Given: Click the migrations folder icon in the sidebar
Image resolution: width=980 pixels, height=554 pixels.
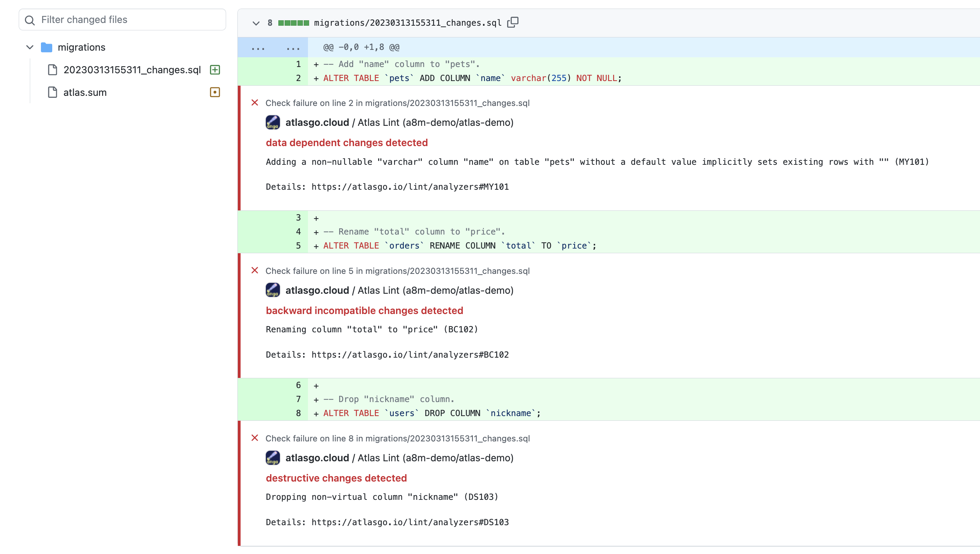Looking at the screenshot, I should [47, 47].
